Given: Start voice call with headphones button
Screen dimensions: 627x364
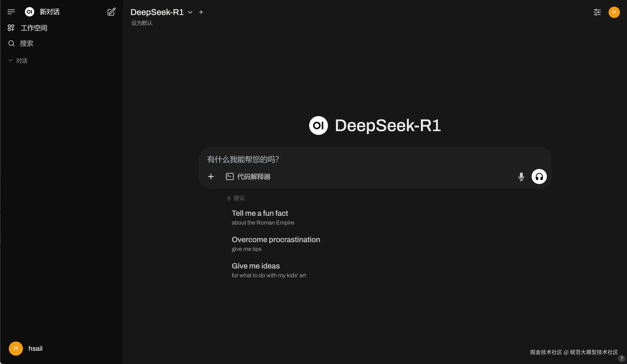Looking at the screenshot, I should [x=539, y=177].
